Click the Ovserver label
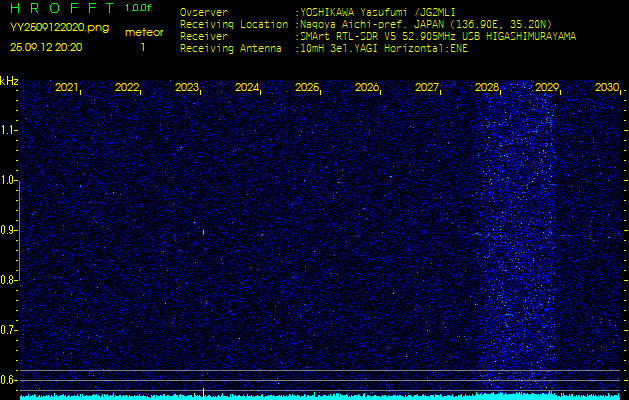The image size is (629, 400). coord(204,12)
